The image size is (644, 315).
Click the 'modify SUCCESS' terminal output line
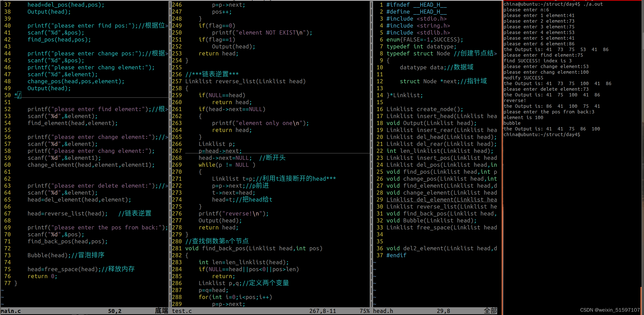523,78
